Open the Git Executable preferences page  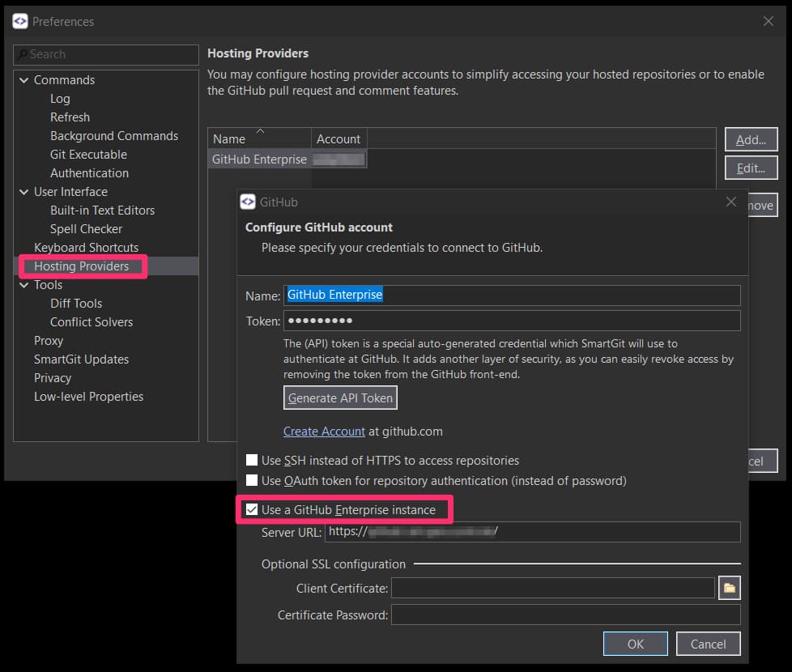pos(88,155)
